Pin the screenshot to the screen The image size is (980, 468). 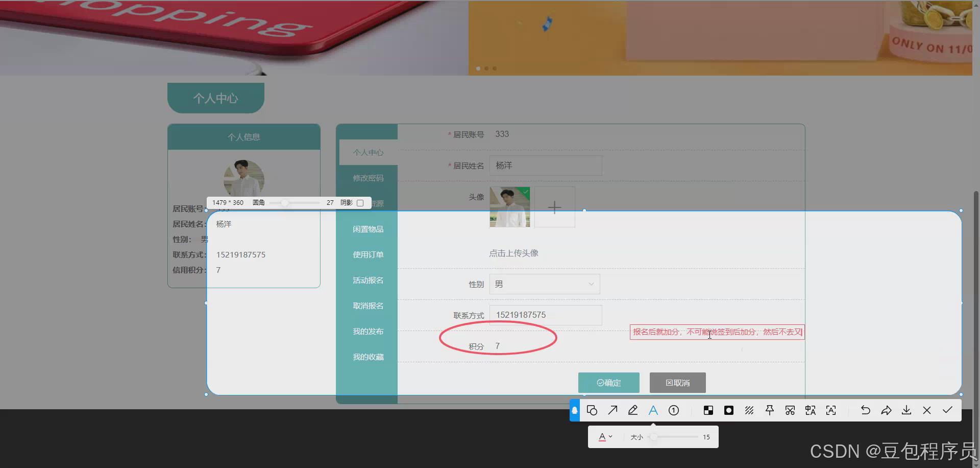(x=770, y=410)
